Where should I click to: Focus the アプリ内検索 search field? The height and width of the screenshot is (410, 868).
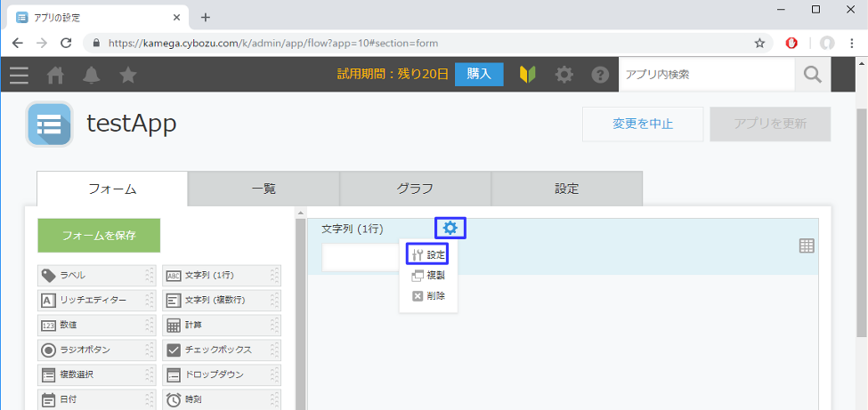coord(707,74)
